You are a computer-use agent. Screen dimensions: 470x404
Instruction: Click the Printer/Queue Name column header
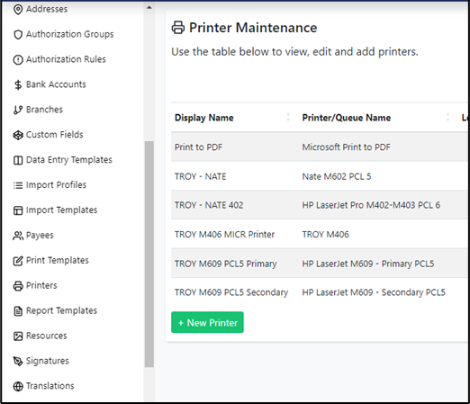tap(346, 118)
